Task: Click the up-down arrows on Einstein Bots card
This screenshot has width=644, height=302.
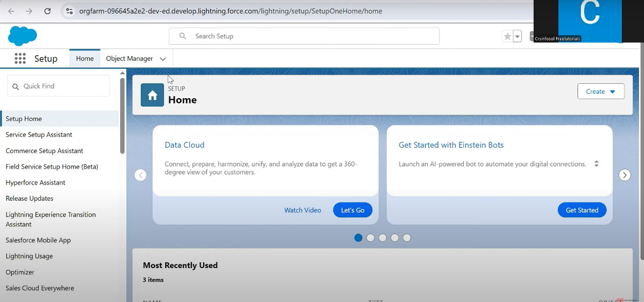Action: [596, 164]
